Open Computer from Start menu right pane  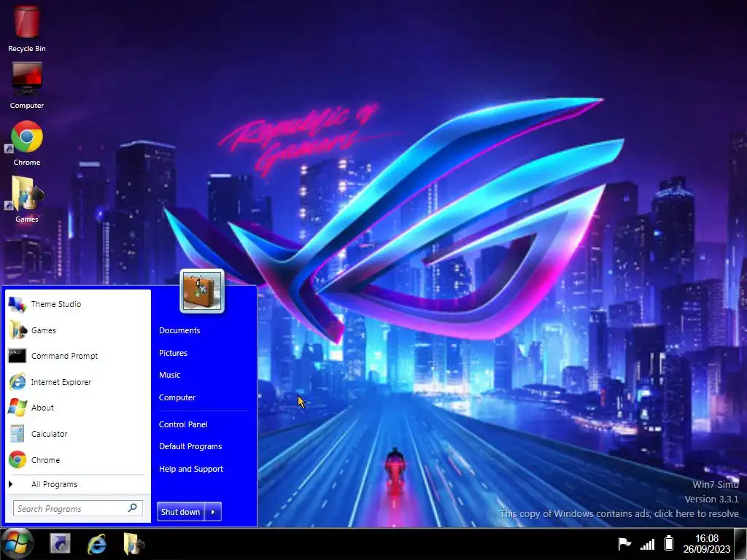[177, 397]
